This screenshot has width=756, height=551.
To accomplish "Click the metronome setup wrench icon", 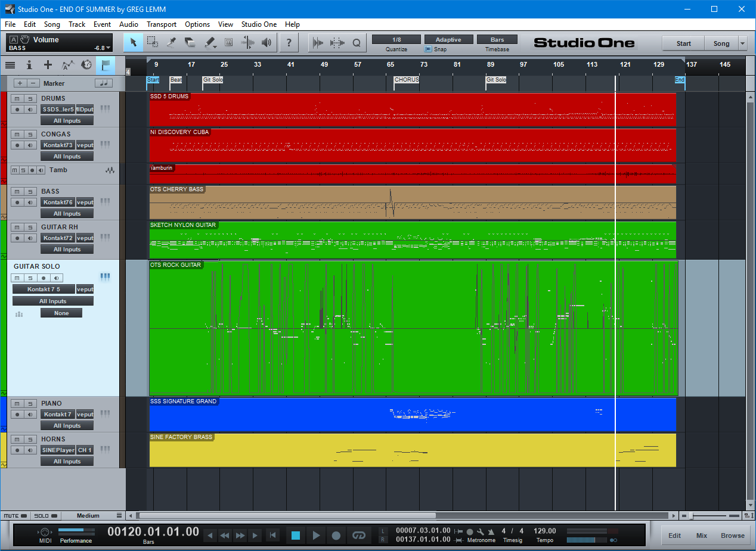I will click(481, 531).
